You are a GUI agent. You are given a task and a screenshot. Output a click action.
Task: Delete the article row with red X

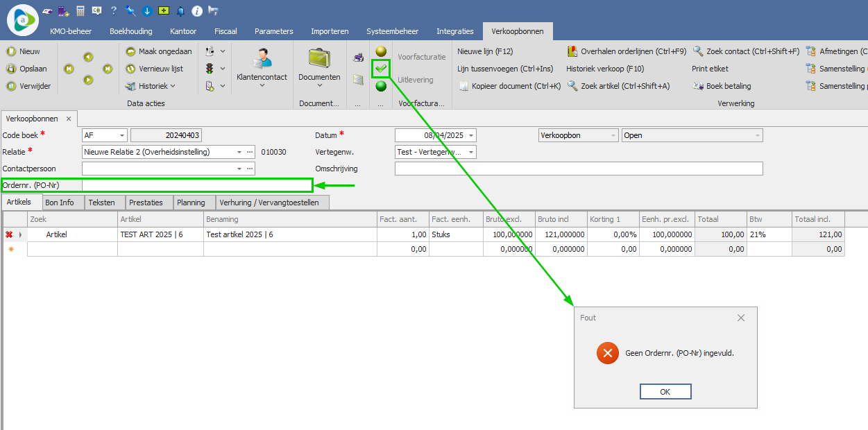[x=9, y=235]
